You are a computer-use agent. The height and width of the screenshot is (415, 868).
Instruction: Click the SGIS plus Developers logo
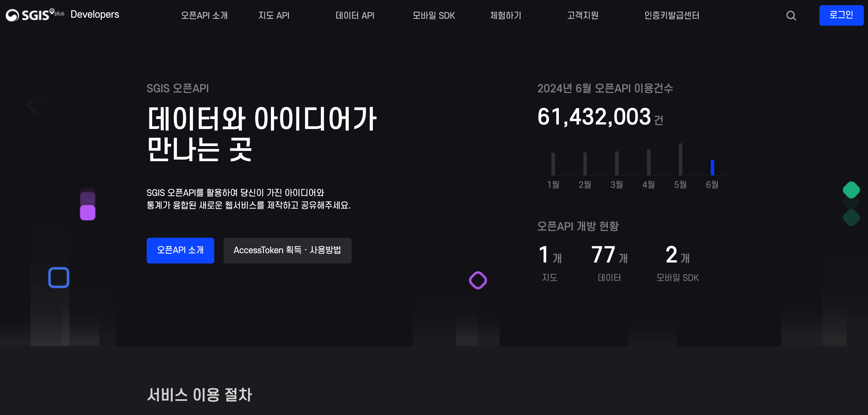pyautogui.click(x=63, y=15)
